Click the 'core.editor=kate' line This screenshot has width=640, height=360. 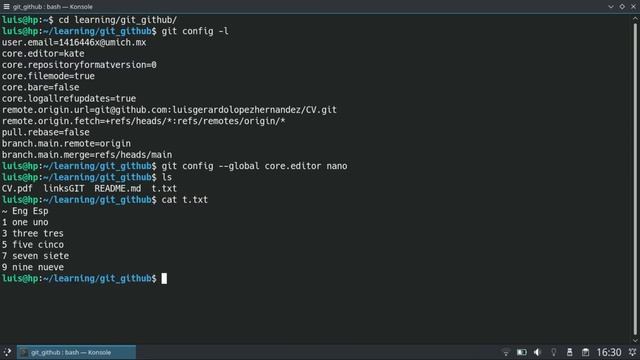[x=43, y=53]
